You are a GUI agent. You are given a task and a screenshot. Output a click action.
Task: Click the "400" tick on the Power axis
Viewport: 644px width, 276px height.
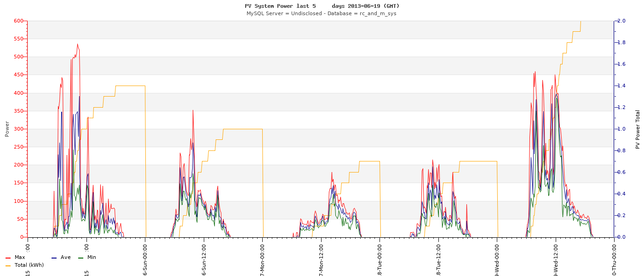[x=18, y=93]
